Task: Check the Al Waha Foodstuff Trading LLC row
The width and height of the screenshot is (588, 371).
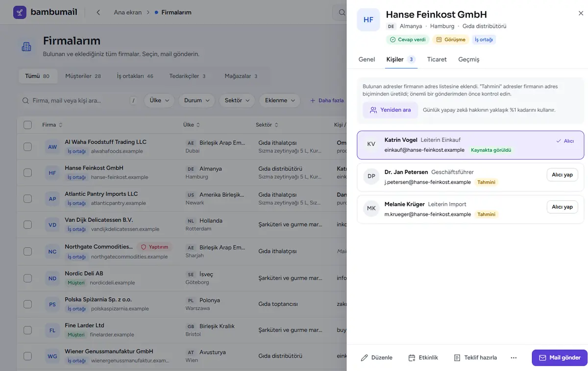Action: (27, 147)
